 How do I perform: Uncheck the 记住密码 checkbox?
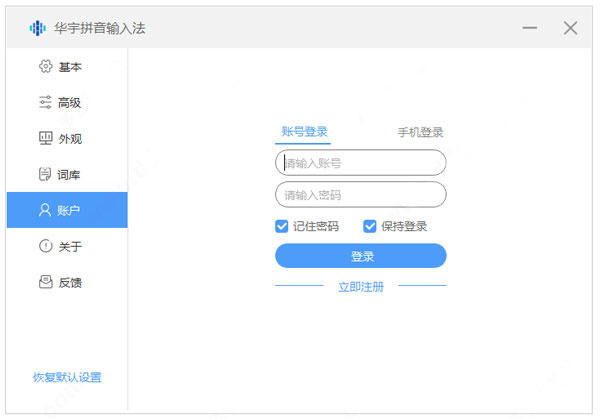282,226
